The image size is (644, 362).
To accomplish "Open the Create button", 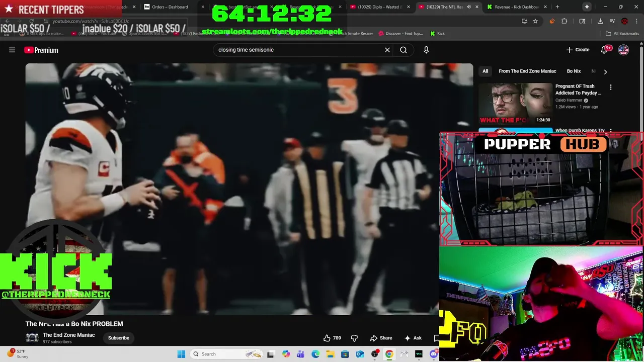I will (x=578, y=50).
